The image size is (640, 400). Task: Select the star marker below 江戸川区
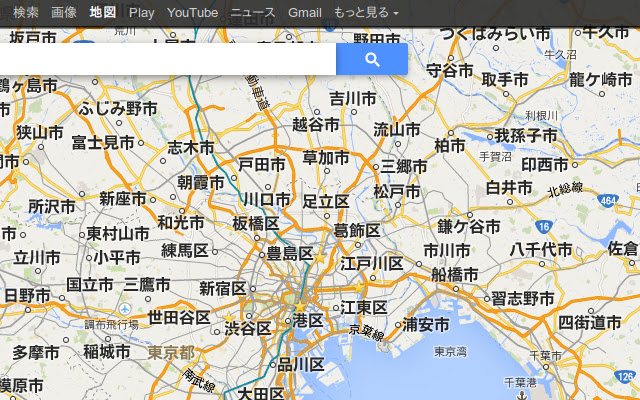(359, 287)
